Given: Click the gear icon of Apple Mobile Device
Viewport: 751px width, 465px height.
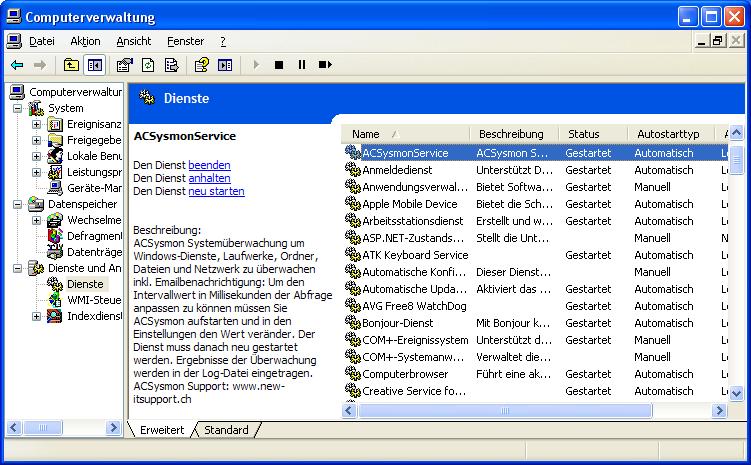Looking at the screenshot, I should click(x=353, y=204).
